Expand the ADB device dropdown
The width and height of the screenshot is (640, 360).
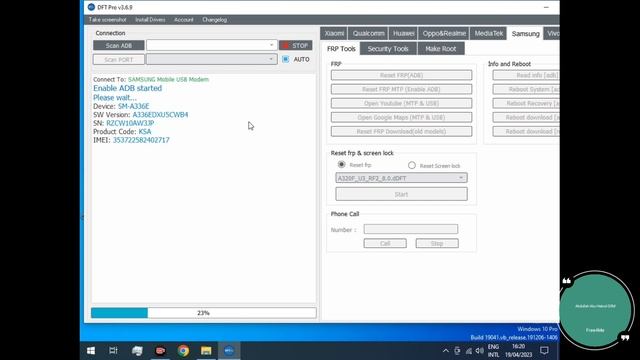[271, 45]
